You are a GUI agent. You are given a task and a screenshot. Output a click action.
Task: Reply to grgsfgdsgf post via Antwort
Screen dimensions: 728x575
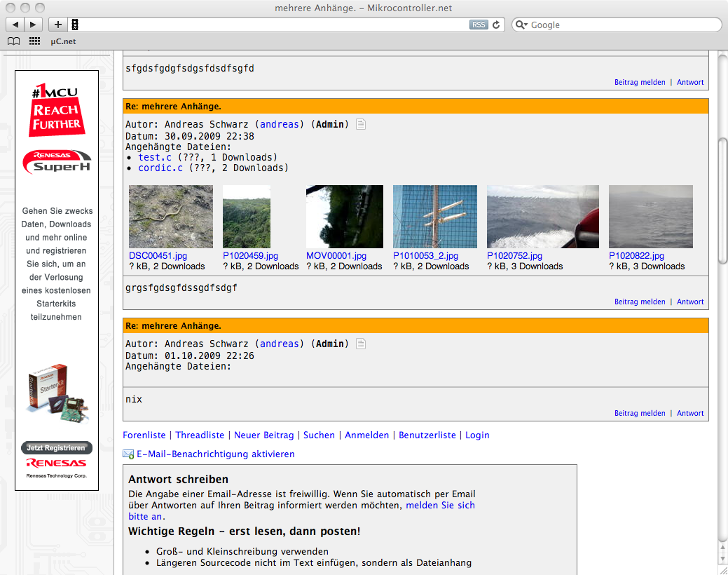[x=690, y=302]
